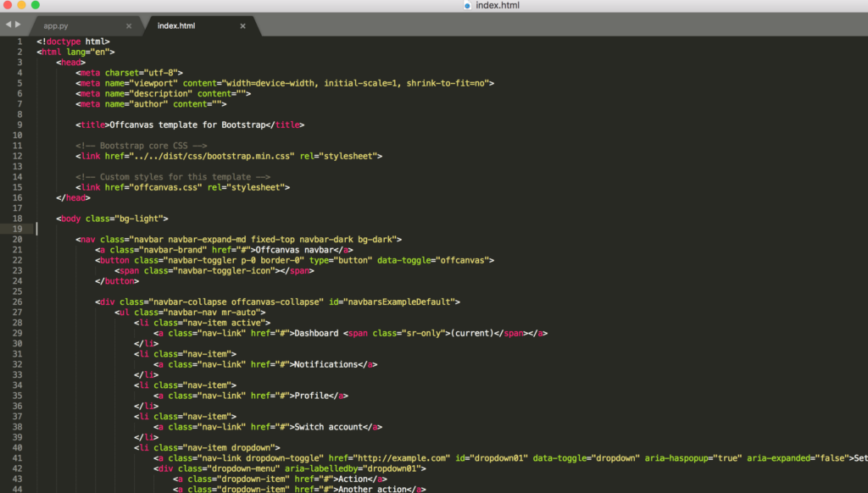
Task: Close the app.py tab
Action: [x=129, y=26]
